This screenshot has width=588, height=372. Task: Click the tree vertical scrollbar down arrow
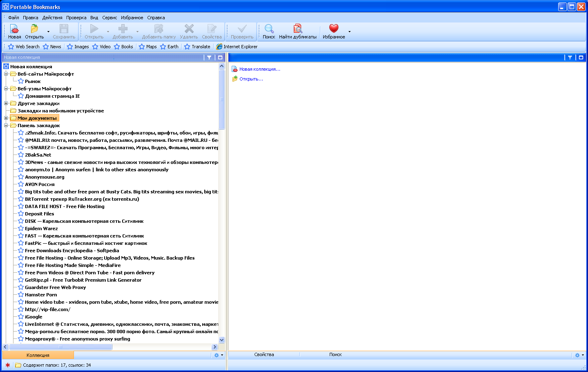[222, 340]
